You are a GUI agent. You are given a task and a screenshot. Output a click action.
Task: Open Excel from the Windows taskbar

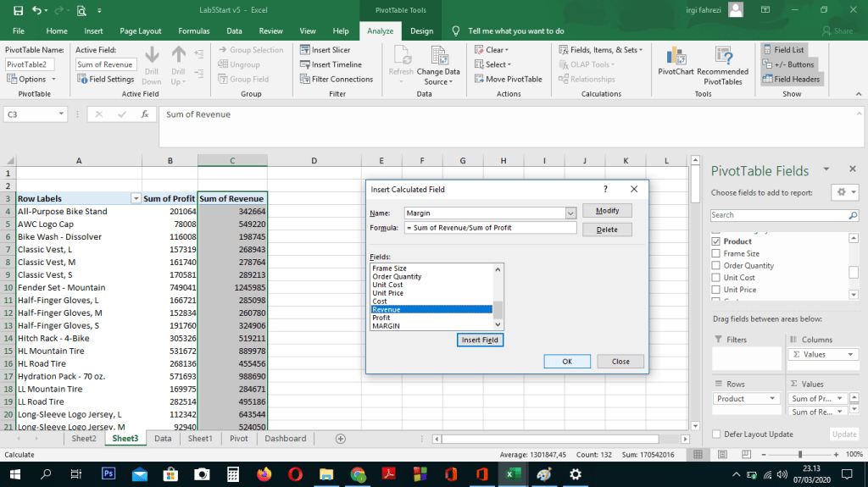tap(511, 474)
